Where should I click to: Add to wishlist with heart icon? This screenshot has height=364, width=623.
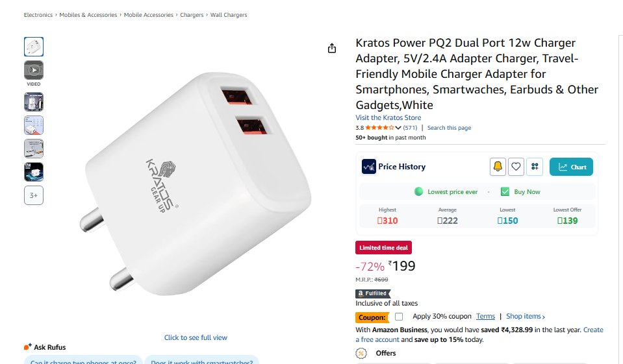[516, 167]
